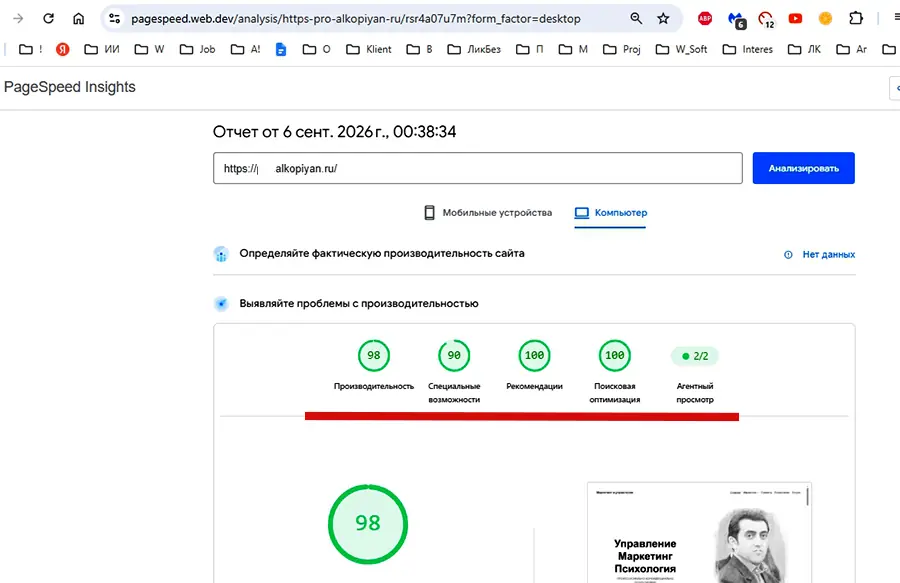This screenshot has height=583, width=900.
Task: Select the Компьютер tab
Action: (610, 213)
